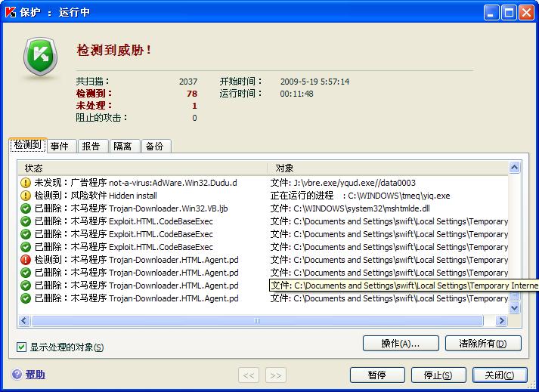Toggle the 显示处理的对象 checkbox
Image resolution: width=539 pixels, height=392 pixels.
coord(21,347)
